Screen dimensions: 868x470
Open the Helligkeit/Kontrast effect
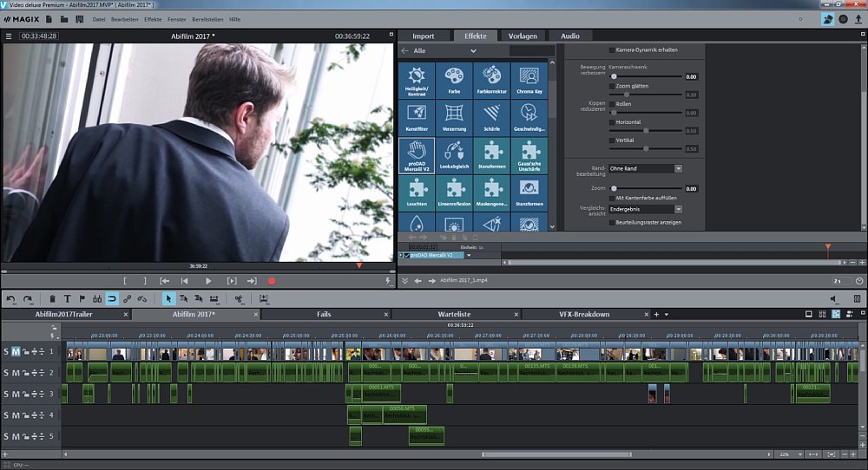pyautogui.click(x=417, y=80)
